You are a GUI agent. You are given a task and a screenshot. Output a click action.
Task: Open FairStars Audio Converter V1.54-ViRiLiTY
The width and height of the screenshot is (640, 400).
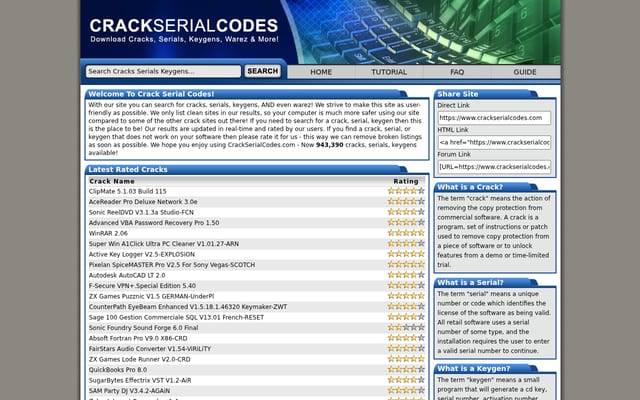pos(150,349)
